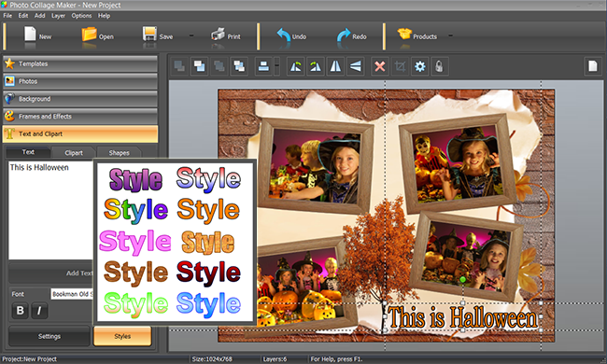Click the blank page icon at toolbar right

point(593,66)
